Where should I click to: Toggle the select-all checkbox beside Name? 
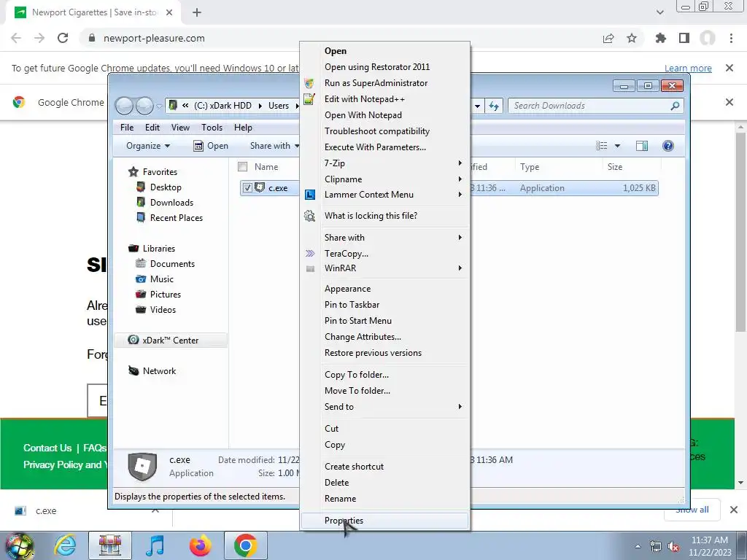[x=242, y=167]
